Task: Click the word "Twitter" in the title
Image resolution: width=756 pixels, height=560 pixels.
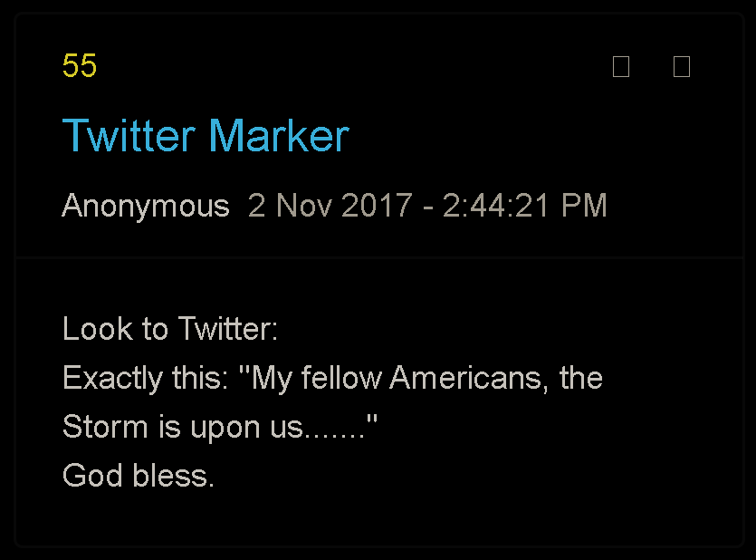Action: pos(129,136)
